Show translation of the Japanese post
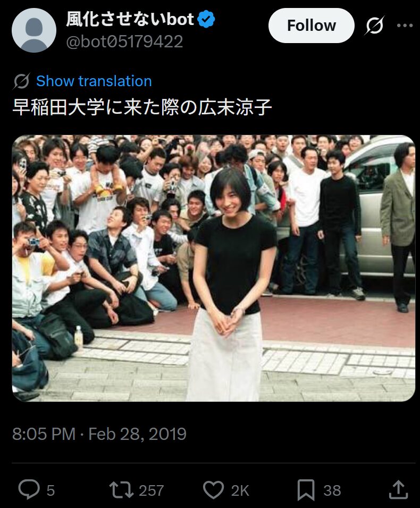This screenshot has width=420, height=508. click(x=94, y=81)
